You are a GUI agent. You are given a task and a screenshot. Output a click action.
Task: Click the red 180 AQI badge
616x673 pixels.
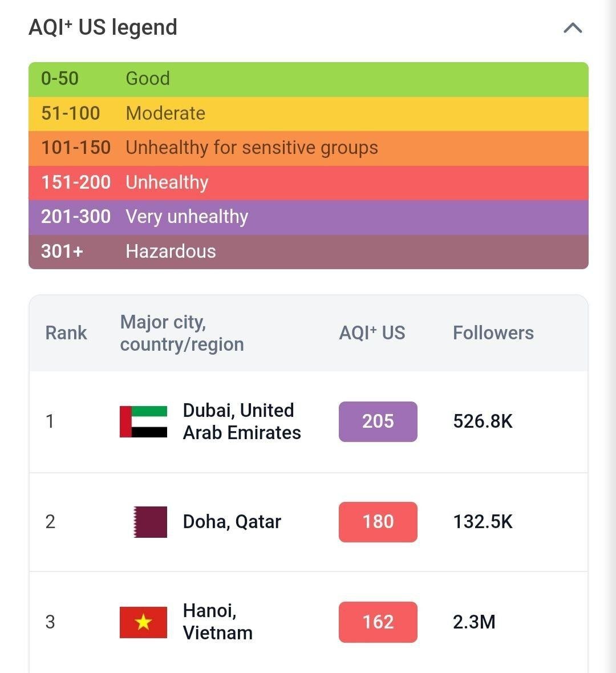(378, 522)
